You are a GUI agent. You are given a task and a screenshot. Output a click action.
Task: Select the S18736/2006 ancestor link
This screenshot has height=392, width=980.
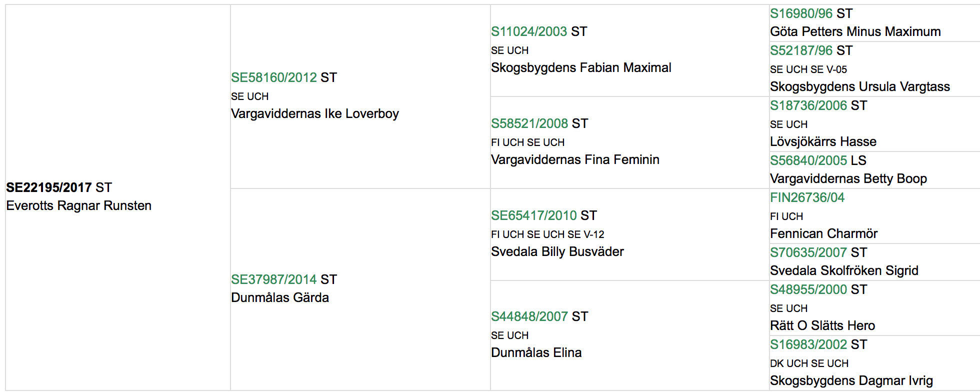(x=808, y=105)
